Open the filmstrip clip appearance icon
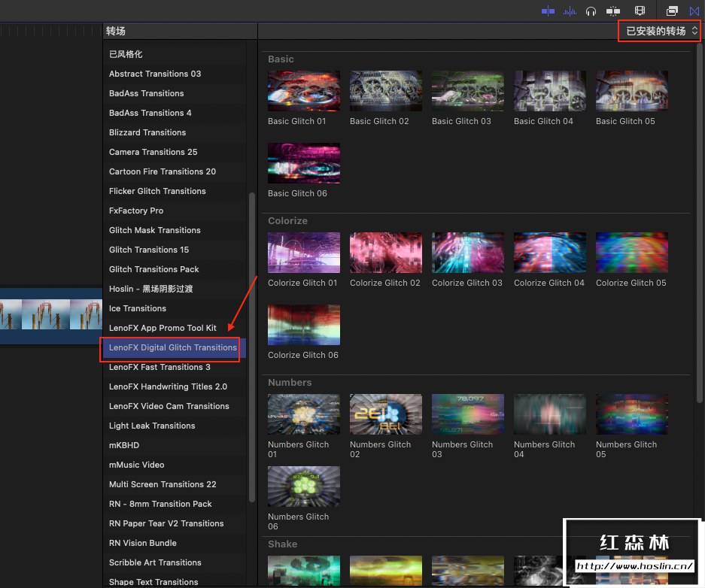Image resolution: width=705 pixels, height=588 pixels. pyautogui.click(x=640, y=11)
